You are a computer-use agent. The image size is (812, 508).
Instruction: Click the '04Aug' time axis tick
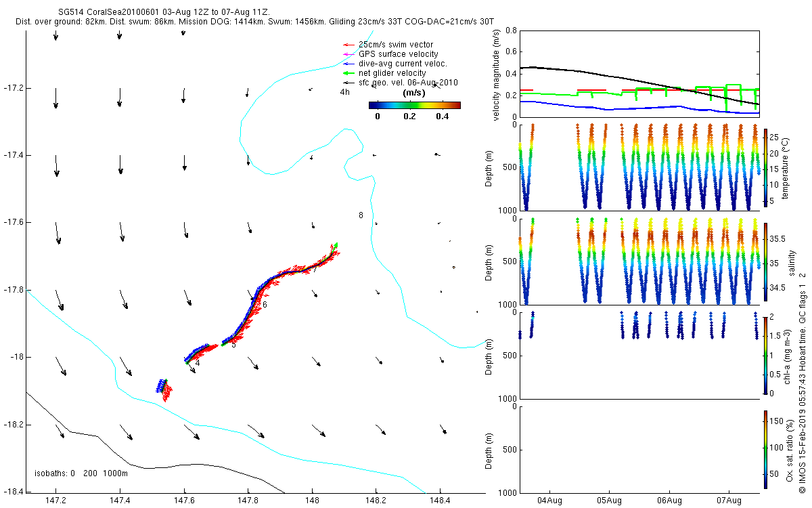pyautogui.click(x=549, y=501)
